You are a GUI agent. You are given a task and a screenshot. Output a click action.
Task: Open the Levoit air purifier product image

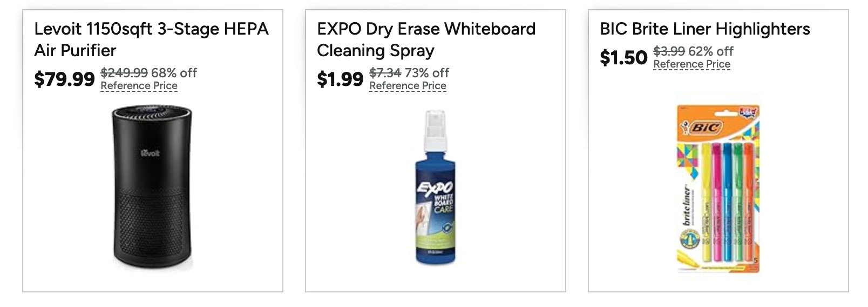tap(152, 188)
